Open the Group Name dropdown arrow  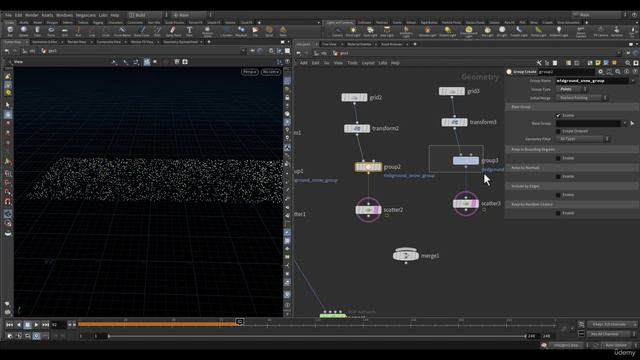coord(633,81)
